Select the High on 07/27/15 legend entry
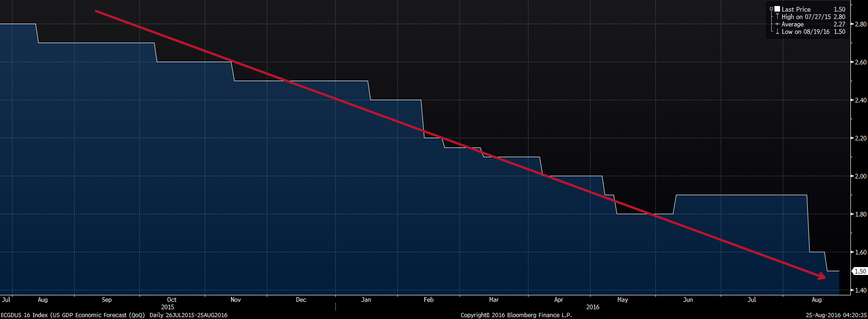This screenshot has width=868, height=319. pos(806,17)
